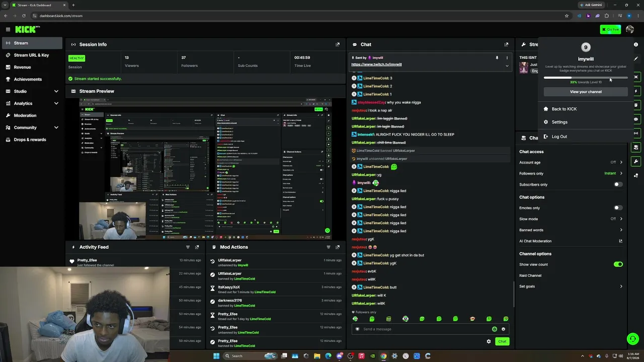This screenshot has height=362, width=644.
Task: Bookmark this page with the star icon
Action: [567, 16]
